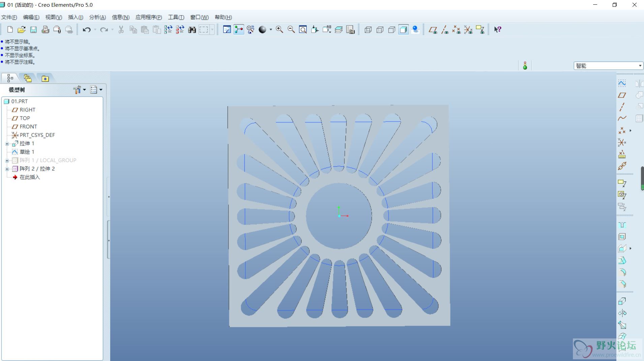This screenshot has width=644, height=361.
Task: Create a new file with the New icon
Action: [10, 30]
